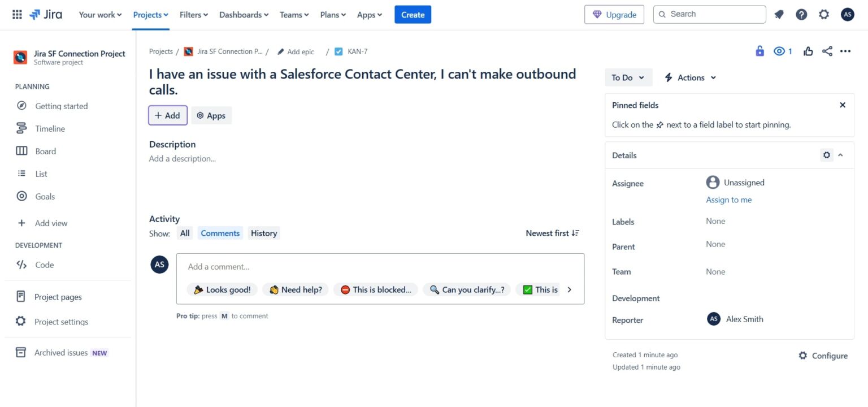Expand the Actions dropdown
The height and width of the screenshot is (407, 868).
[689, 77]
